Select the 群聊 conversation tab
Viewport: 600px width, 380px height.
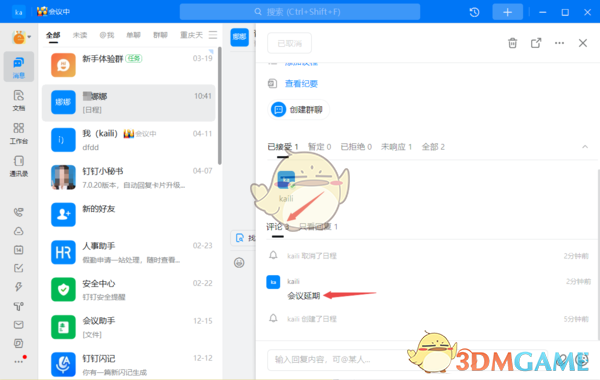[x=160, y=35]
